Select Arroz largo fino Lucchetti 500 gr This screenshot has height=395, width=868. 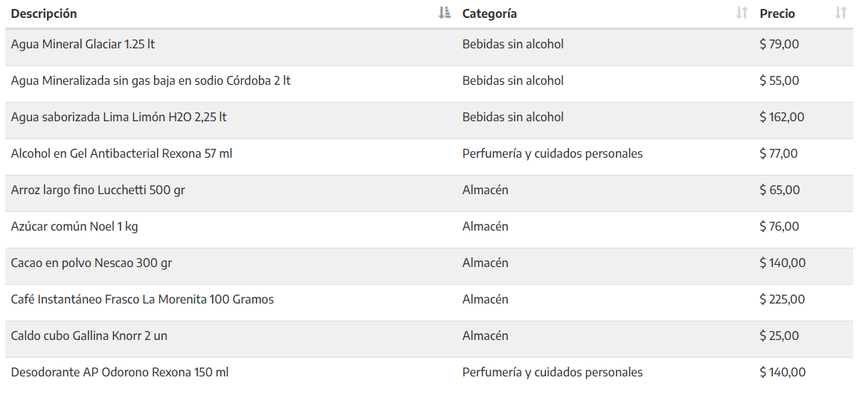click(98, 190)
